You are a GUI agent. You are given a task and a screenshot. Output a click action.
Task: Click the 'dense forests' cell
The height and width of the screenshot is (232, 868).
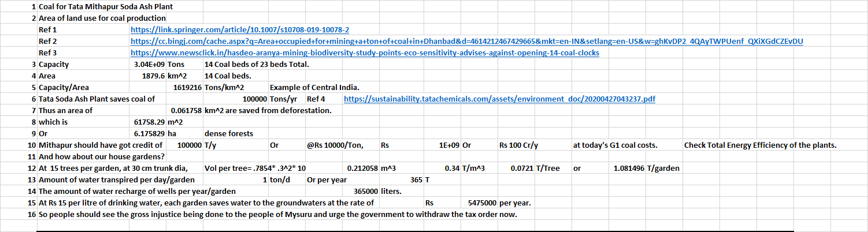tap(229, 133)
